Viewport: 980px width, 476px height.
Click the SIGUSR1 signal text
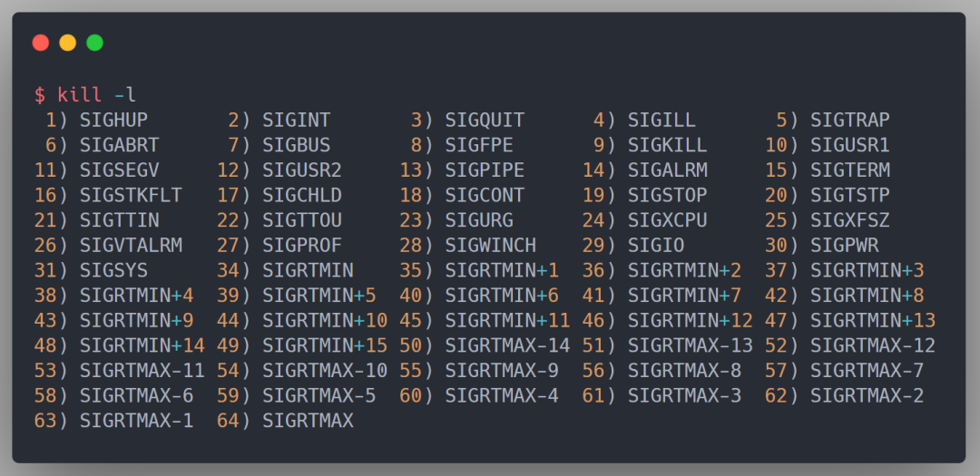click(849, 145)
